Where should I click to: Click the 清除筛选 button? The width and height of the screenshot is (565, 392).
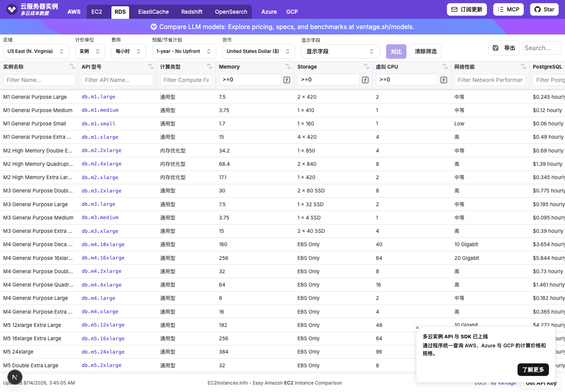click(426, 51)
